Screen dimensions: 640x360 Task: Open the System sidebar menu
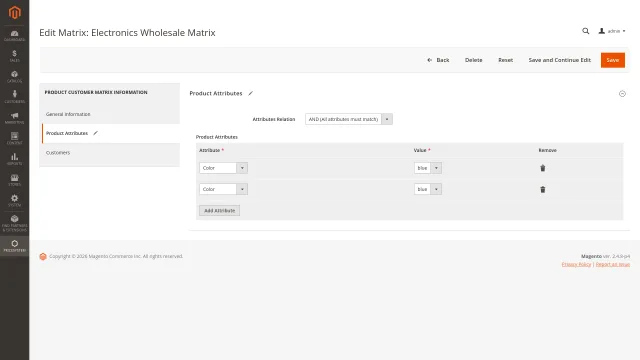point(14,200)
